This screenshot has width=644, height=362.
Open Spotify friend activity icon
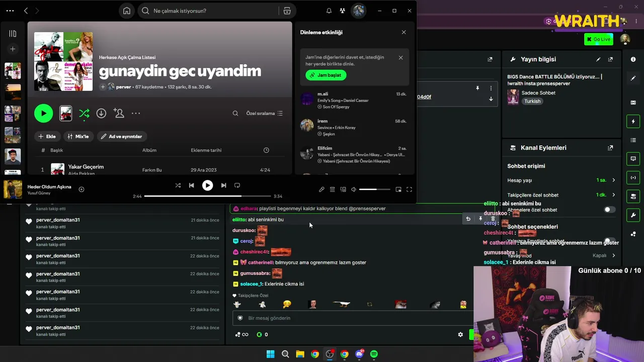[342, 11]
